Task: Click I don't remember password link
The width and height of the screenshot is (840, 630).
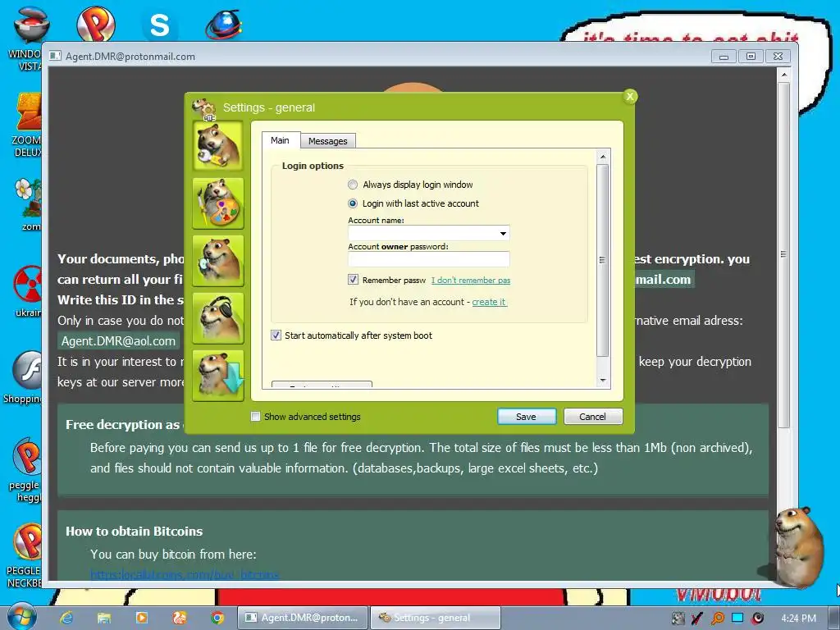Action: 471,281
